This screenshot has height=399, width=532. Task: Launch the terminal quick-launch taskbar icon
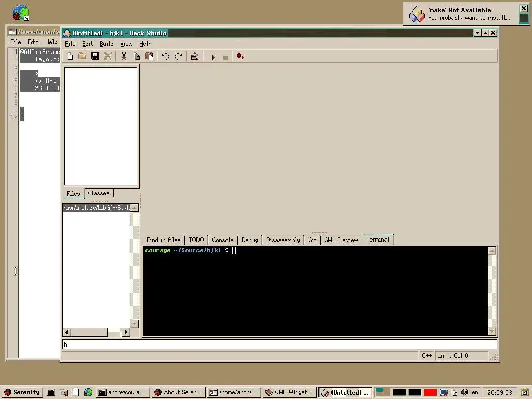point(51,393)
